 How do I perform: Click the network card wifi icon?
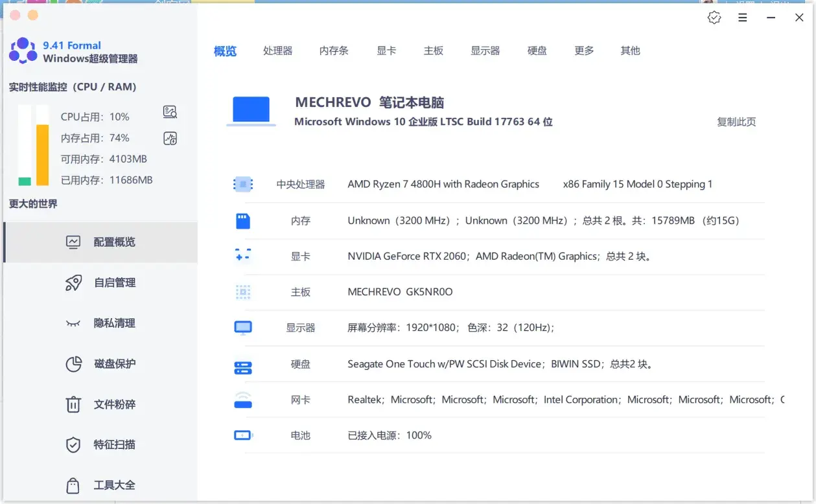(x=243, y=400)
